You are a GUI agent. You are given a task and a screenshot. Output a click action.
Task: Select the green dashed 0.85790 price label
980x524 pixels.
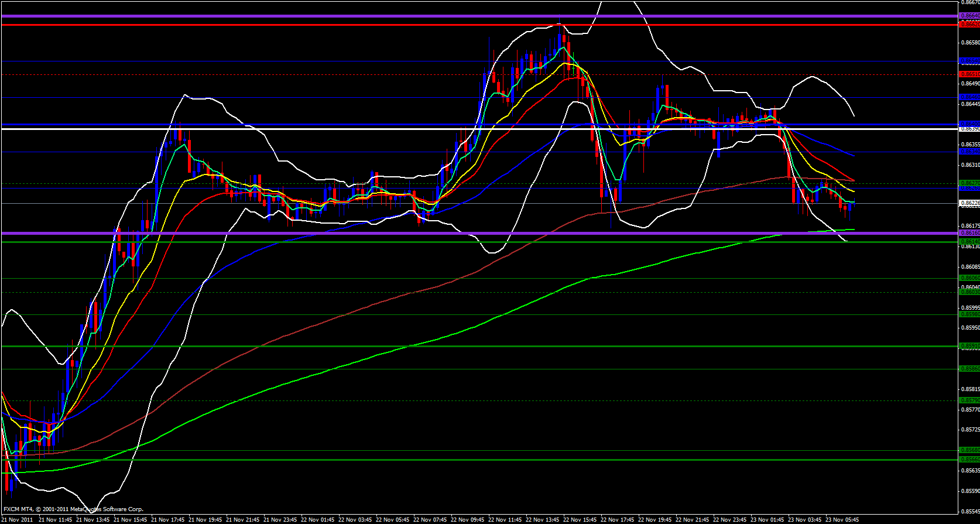tap(969, 400)
